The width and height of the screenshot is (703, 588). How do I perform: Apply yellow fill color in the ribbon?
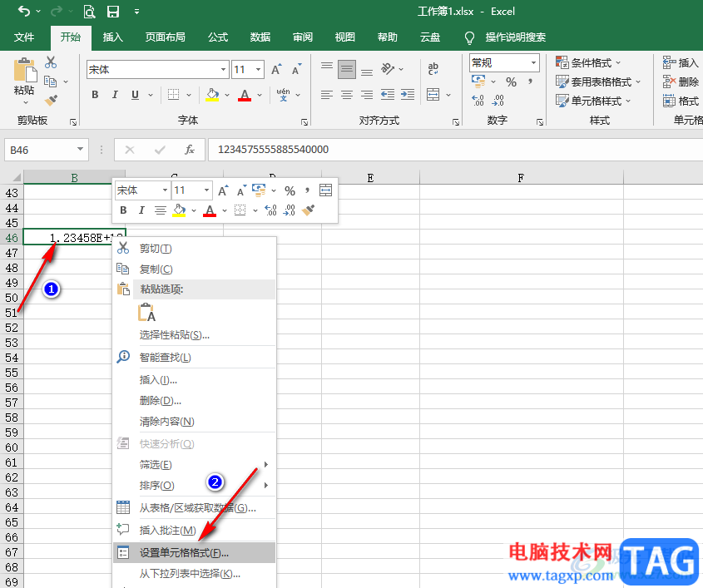(x=212, y=95)
